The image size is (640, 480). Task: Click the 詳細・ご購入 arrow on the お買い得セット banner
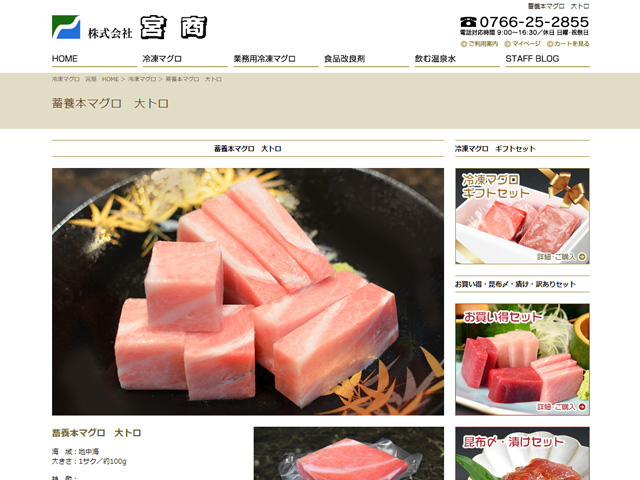[x=561, y=407]
